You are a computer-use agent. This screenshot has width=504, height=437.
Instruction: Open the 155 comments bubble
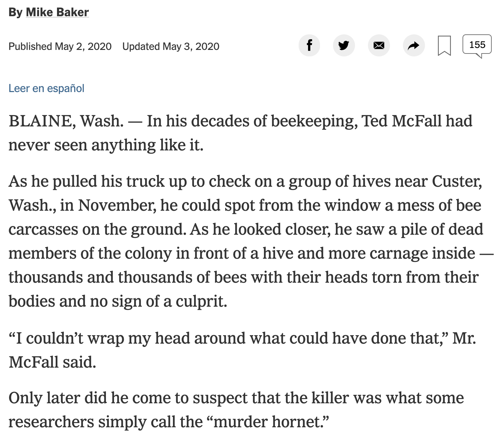click(x=477, y=46)
